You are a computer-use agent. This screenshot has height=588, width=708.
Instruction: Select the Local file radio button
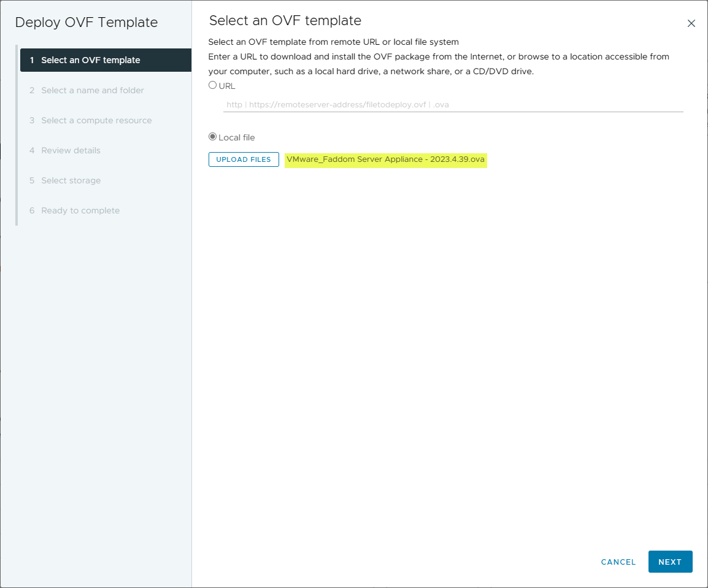(x=213, y=137)
